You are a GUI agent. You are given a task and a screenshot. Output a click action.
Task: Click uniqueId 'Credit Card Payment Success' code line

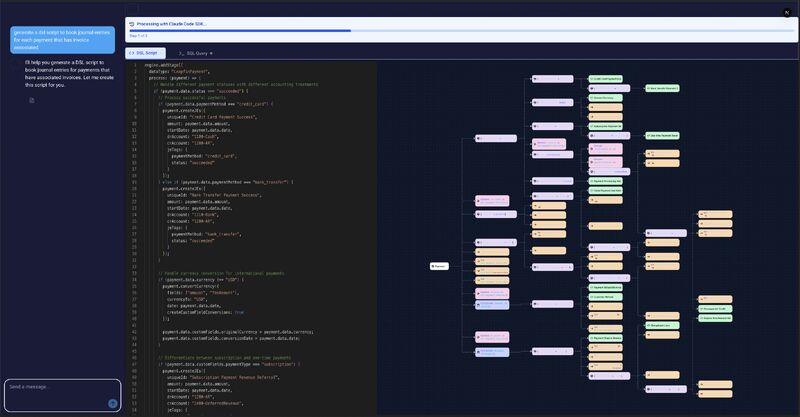pyautogui.click(x=212, y=117)
